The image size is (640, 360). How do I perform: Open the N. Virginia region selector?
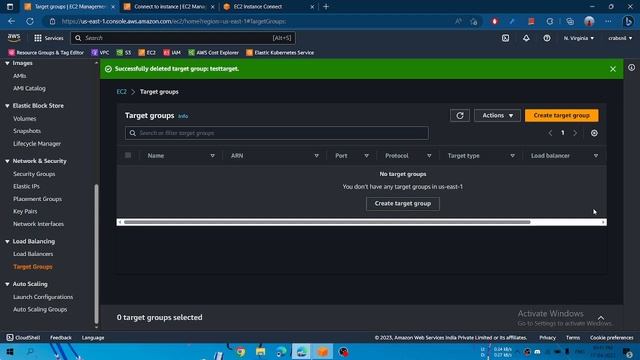click(579, 38)
